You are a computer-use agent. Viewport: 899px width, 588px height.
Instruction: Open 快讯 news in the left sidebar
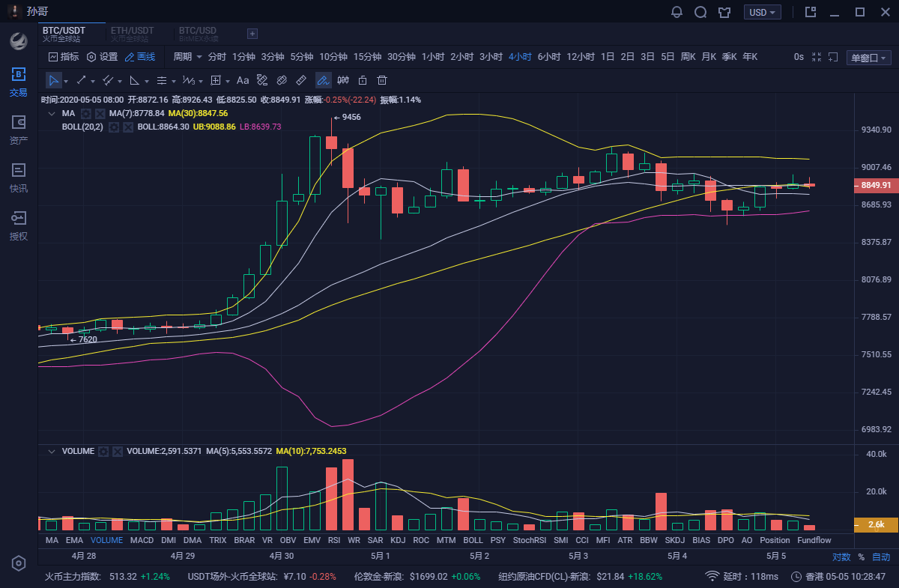point(19,178)
